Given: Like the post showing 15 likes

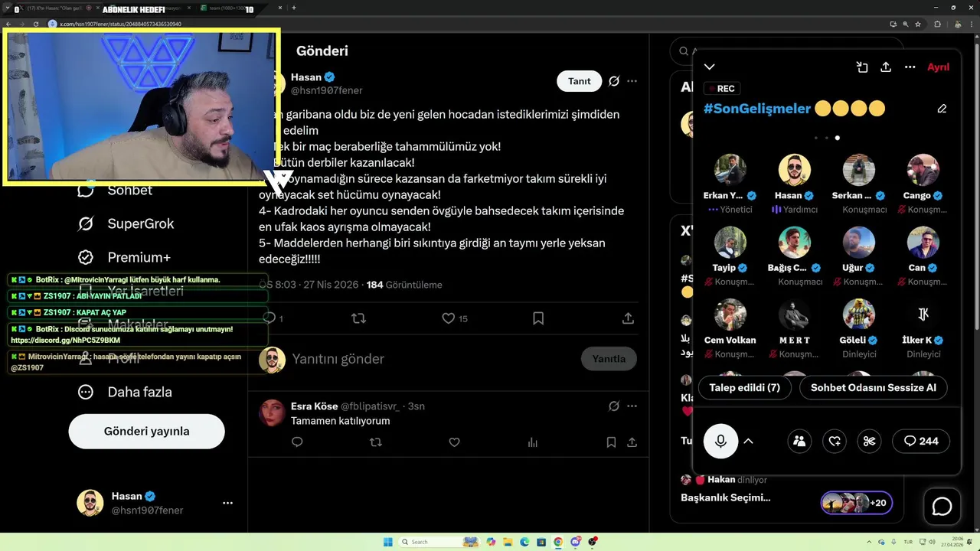Looking at the screenshot, I should pyautogui.click(x=449, y=318).
